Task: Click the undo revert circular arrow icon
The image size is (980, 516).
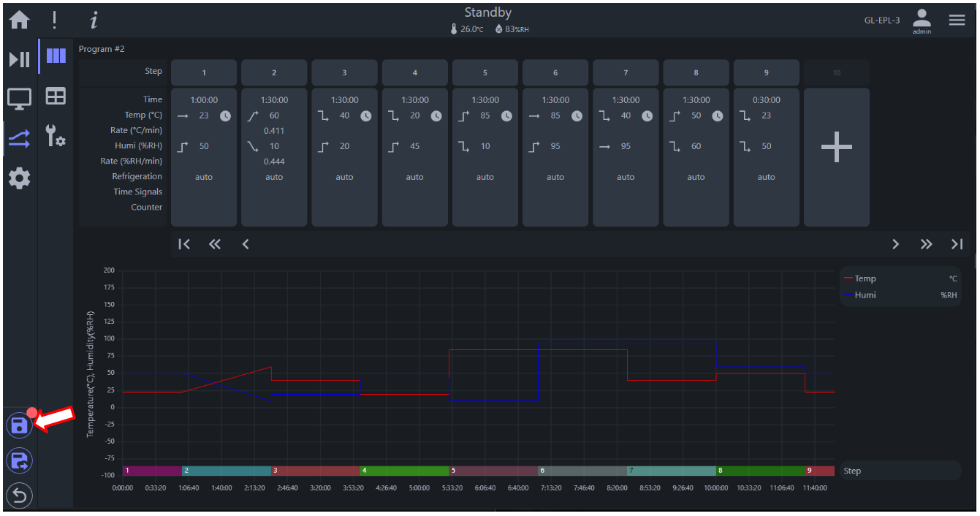Action: 19,496
